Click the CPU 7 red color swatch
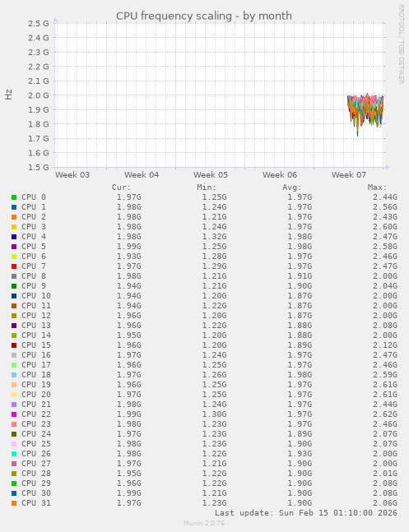The image size is (409, 532). pos(14,266)
